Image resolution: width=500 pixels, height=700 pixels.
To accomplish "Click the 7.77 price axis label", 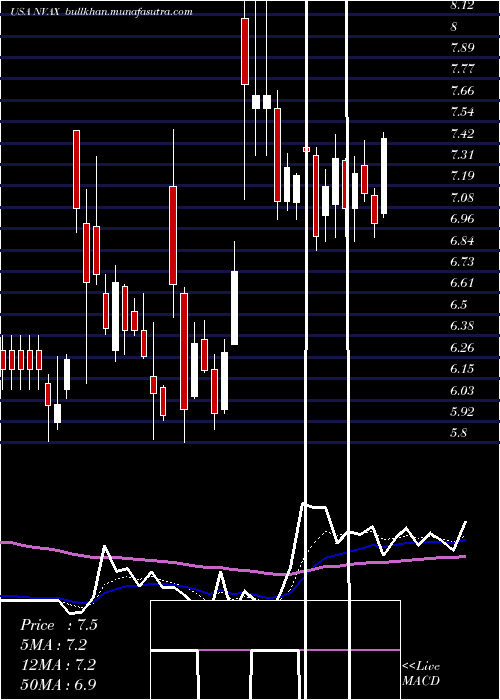I will (462, 69).
